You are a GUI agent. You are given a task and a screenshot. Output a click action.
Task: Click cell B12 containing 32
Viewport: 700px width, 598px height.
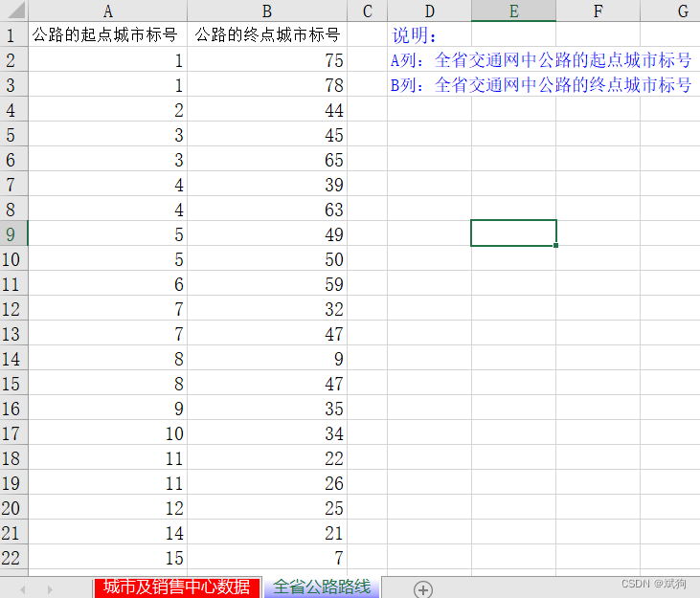pyautogui.click(x=267, y=308)
